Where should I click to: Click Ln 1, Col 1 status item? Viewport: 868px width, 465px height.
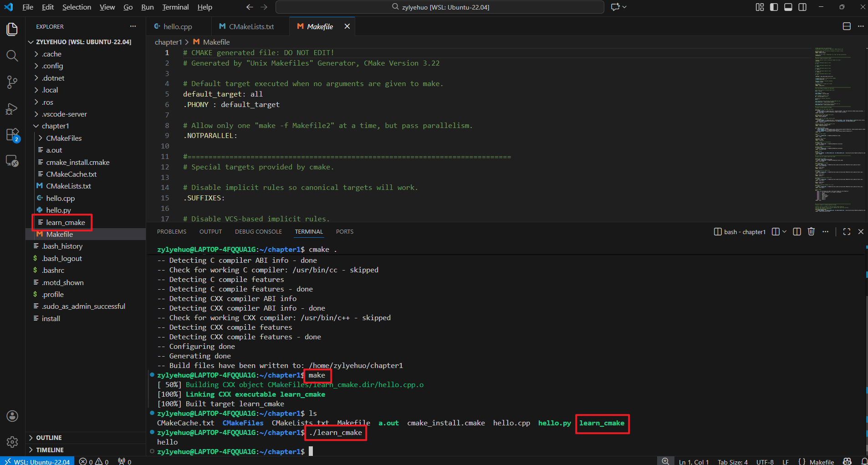[694, 461]
